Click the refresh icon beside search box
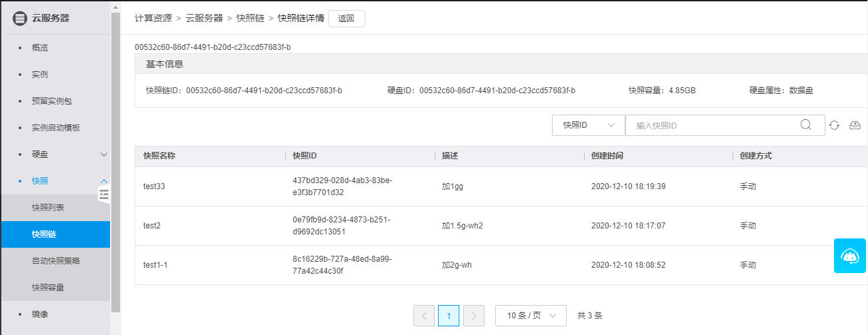Viewport: 868px width, 335px height. (x=834, y=125)
